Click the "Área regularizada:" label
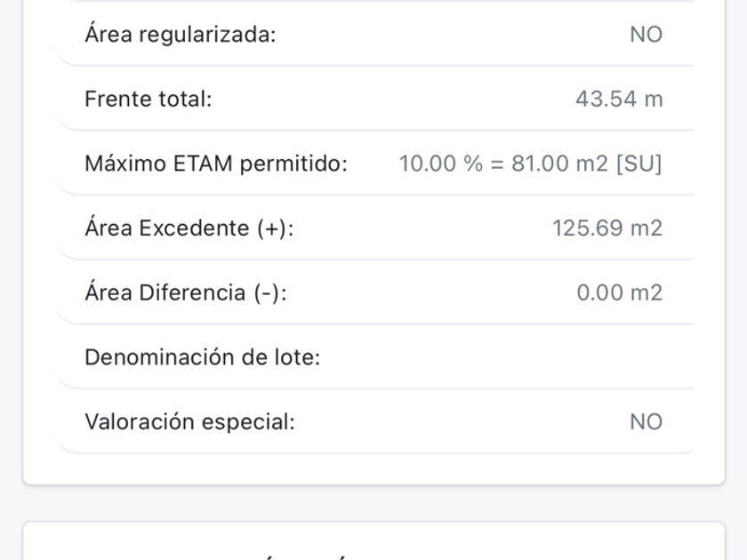This screenshot has height=560, width=747. pos(180,35)
